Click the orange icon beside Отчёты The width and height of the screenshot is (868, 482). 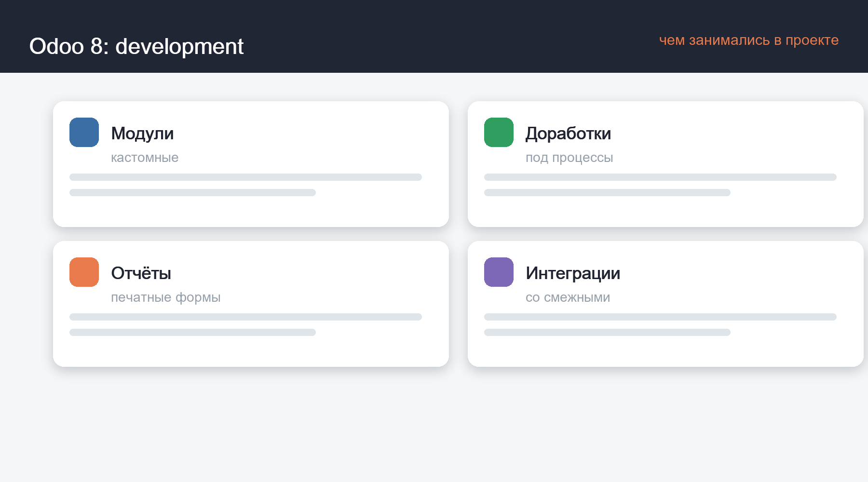pyautogui.click(x=84, y=272)
